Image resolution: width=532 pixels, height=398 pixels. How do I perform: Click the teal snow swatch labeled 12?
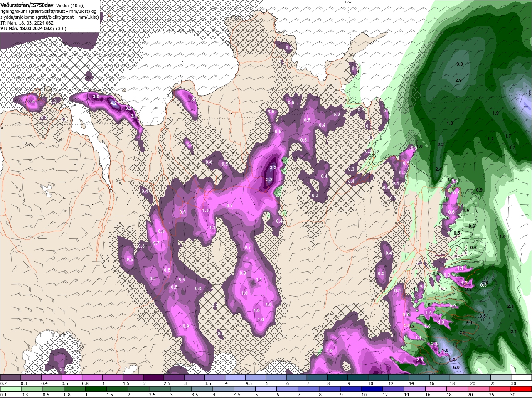pos(399,377)
